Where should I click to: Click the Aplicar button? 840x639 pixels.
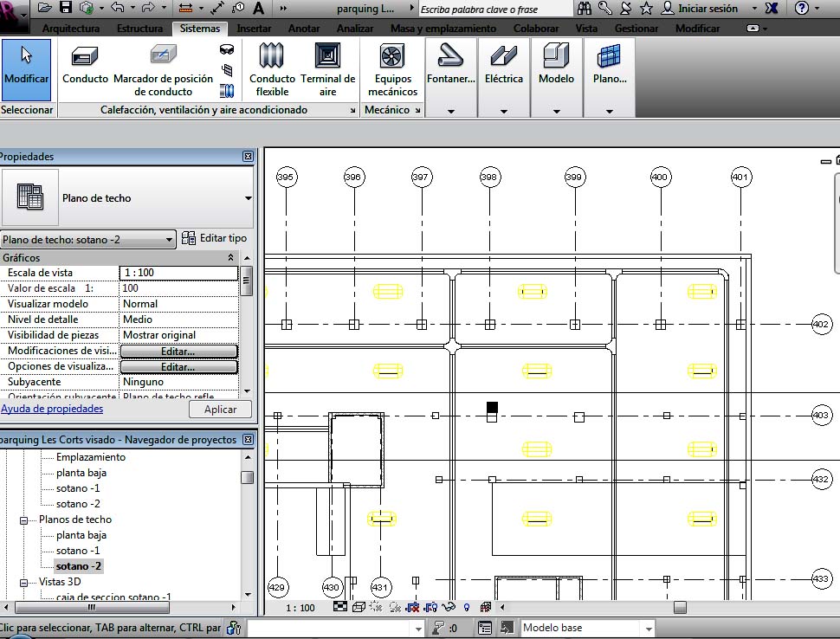220,410
